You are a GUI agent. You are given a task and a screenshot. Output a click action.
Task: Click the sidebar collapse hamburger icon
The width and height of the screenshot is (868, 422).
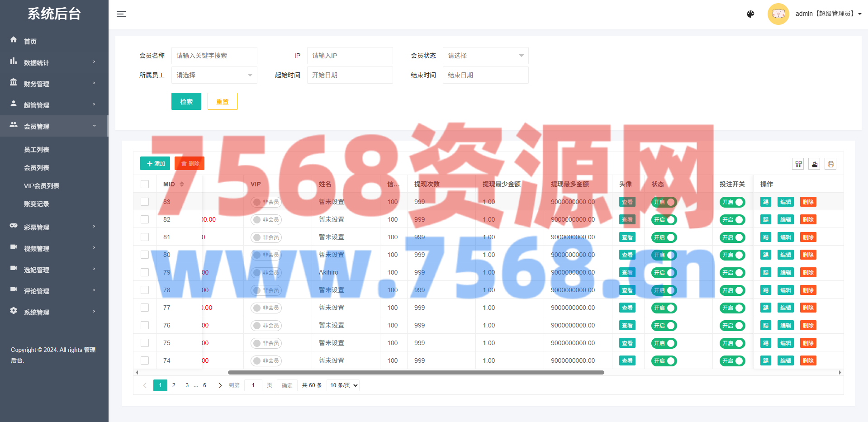click(x=121, y=14)
